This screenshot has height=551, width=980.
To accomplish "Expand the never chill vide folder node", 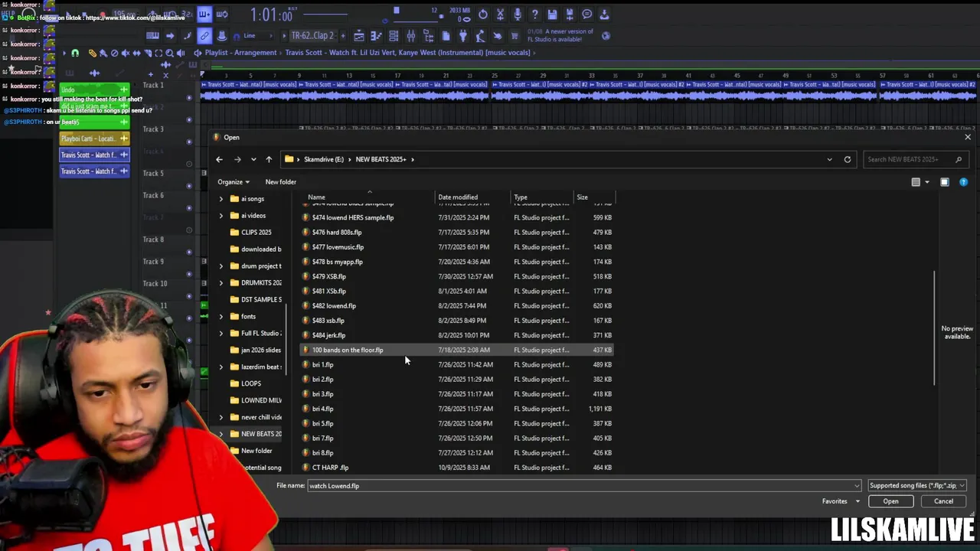I will tap(221, 417).
